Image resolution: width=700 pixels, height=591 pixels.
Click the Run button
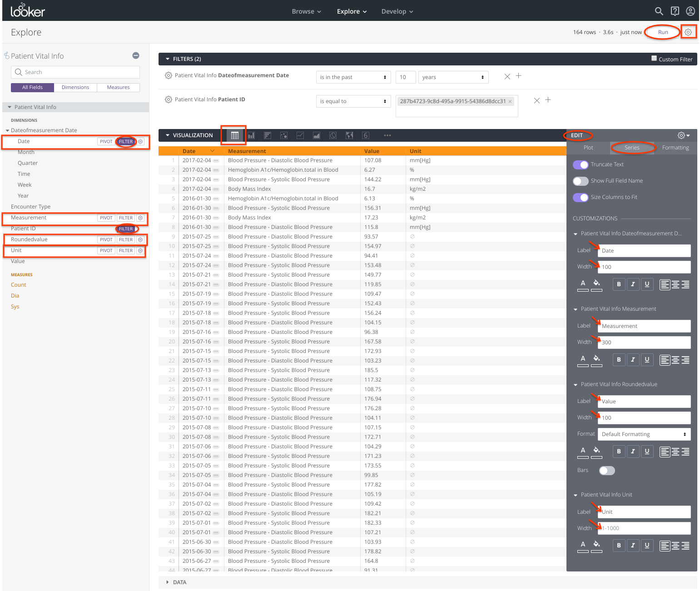tap(663, 32)
